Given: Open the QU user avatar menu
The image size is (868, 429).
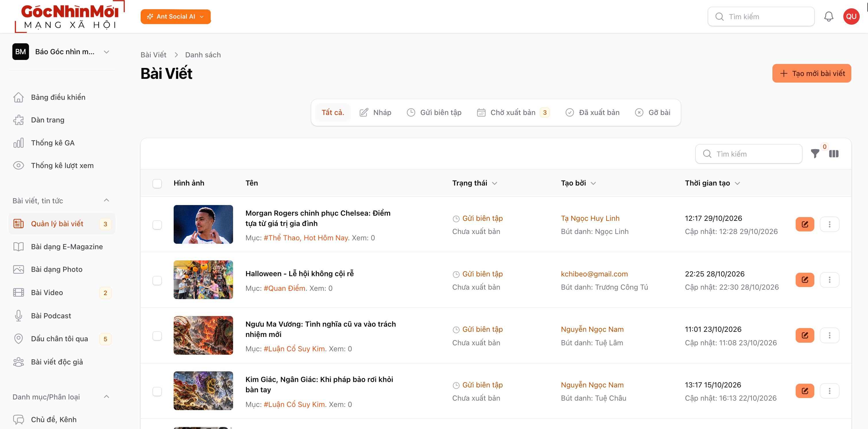Looking at the screenshot, I should tap(851, 17).
